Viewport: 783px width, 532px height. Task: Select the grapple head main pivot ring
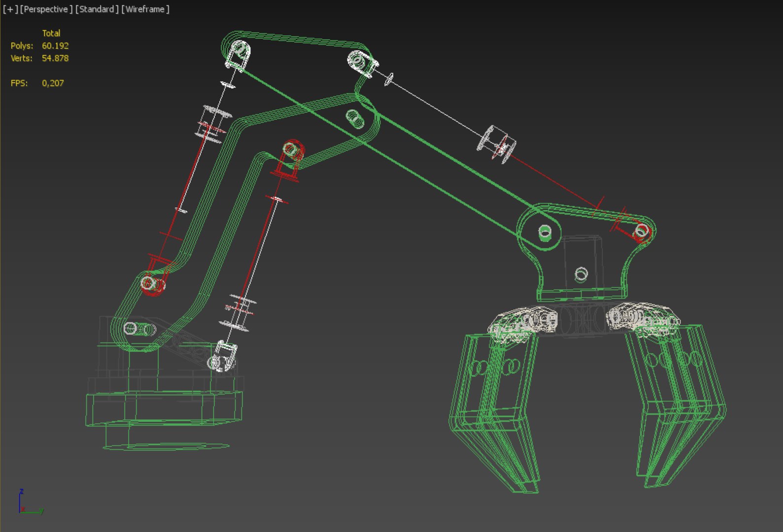click(x=545, y=232)
